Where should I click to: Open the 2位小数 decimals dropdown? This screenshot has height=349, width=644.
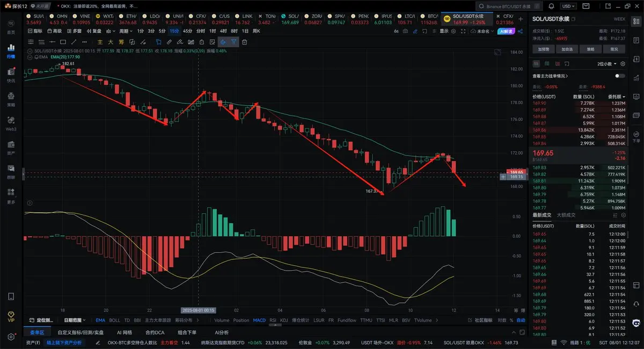(x=607, y=63)
